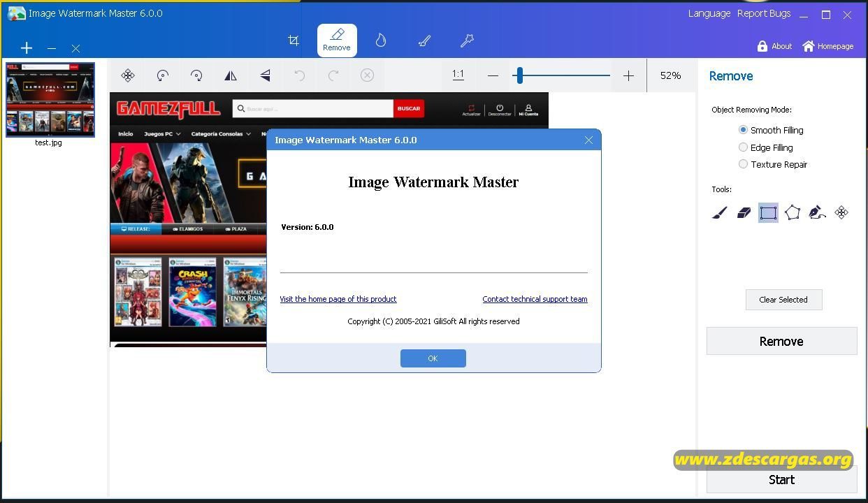Viewport: 868px width, 503px height.
Task: Select Smooth Filling mode
Action: click(x=771, y=130)
